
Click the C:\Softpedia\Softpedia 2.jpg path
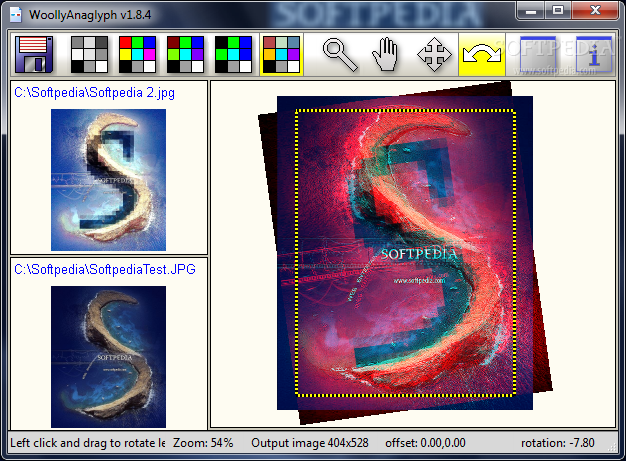[94, 93]
